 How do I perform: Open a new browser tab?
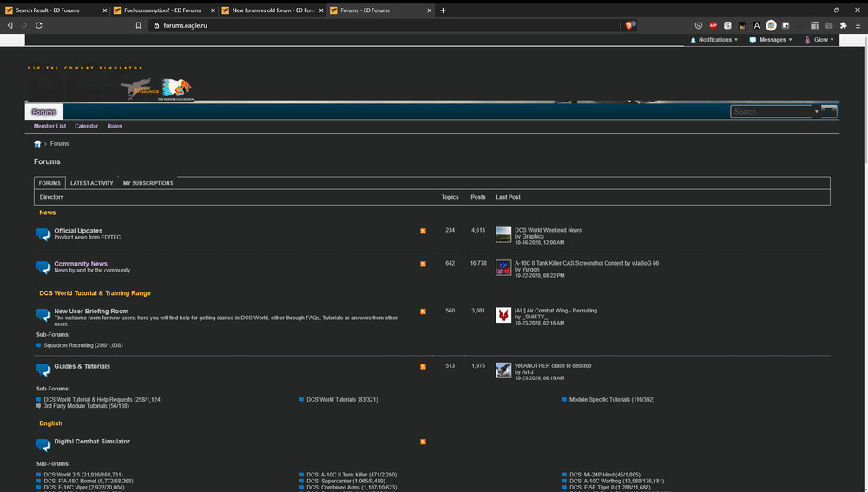[443, 10]
